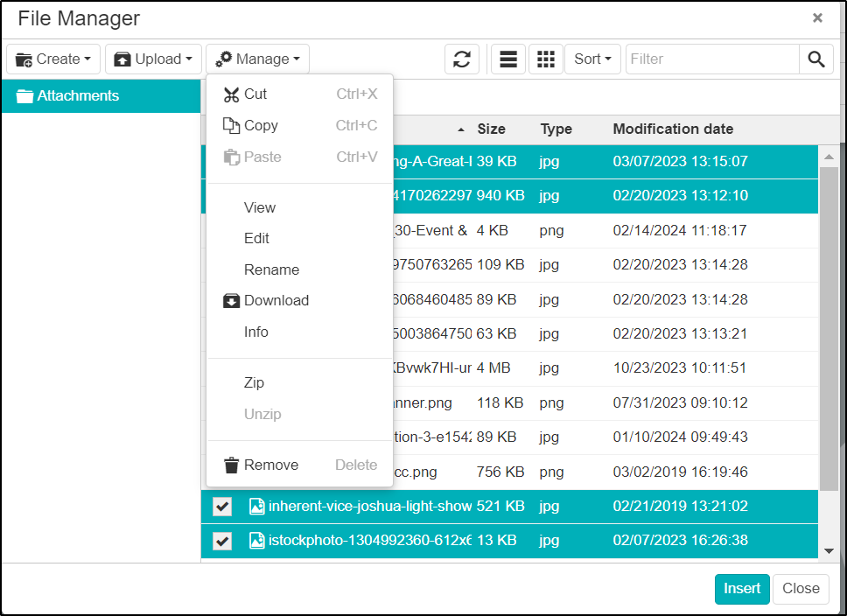
Task: Click the Attachments folder icon
Action: 24,96
